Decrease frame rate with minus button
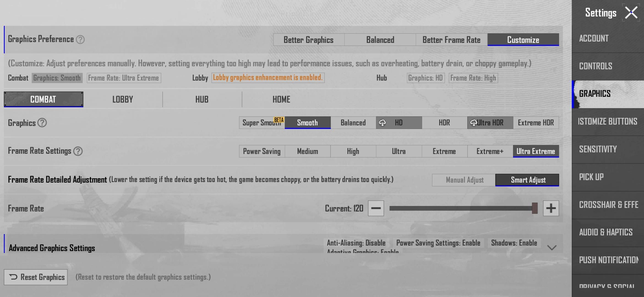 coord(376,208)
